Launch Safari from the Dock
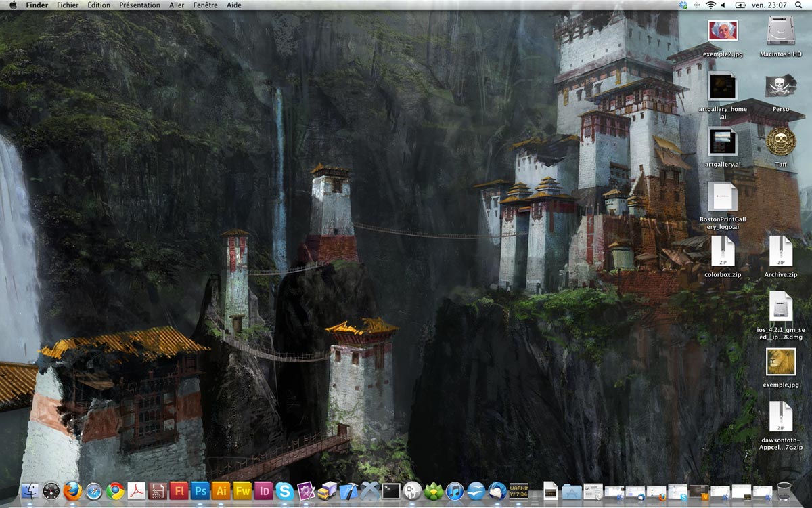The height and width of the screenshot is (508, 812). click(x=93, y=491)
